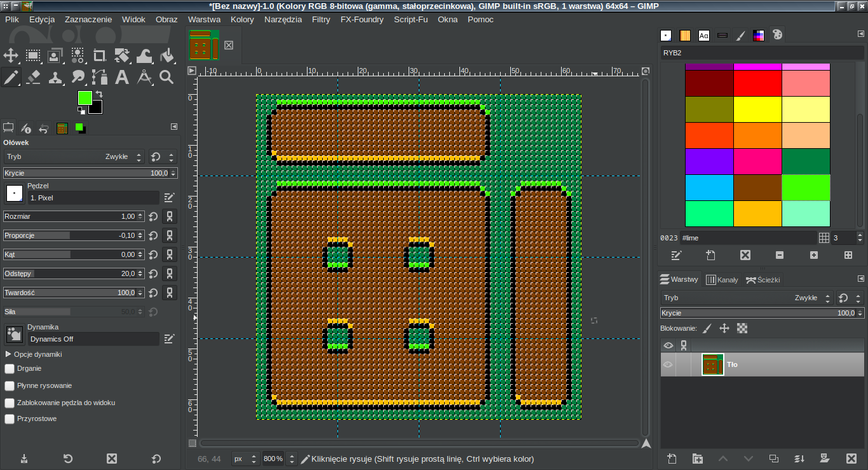
Task: Select the Warp Transform tool
Action: [144, 56]
